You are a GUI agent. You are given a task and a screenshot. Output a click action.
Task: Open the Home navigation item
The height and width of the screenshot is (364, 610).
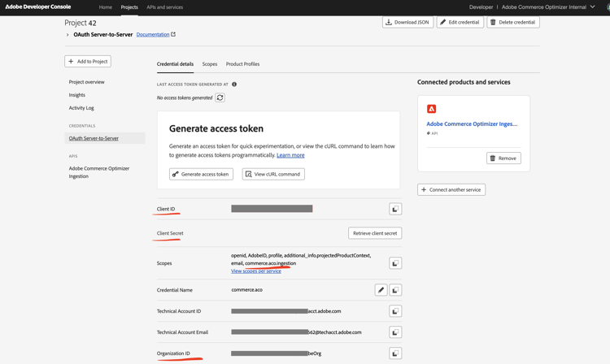pyautogui.click(x=106, y=7)
